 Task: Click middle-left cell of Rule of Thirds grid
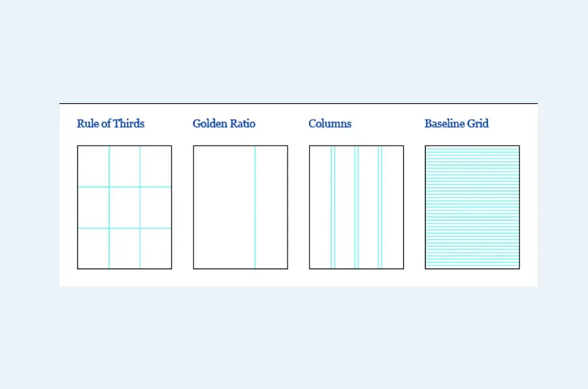[x=93, y=208]
